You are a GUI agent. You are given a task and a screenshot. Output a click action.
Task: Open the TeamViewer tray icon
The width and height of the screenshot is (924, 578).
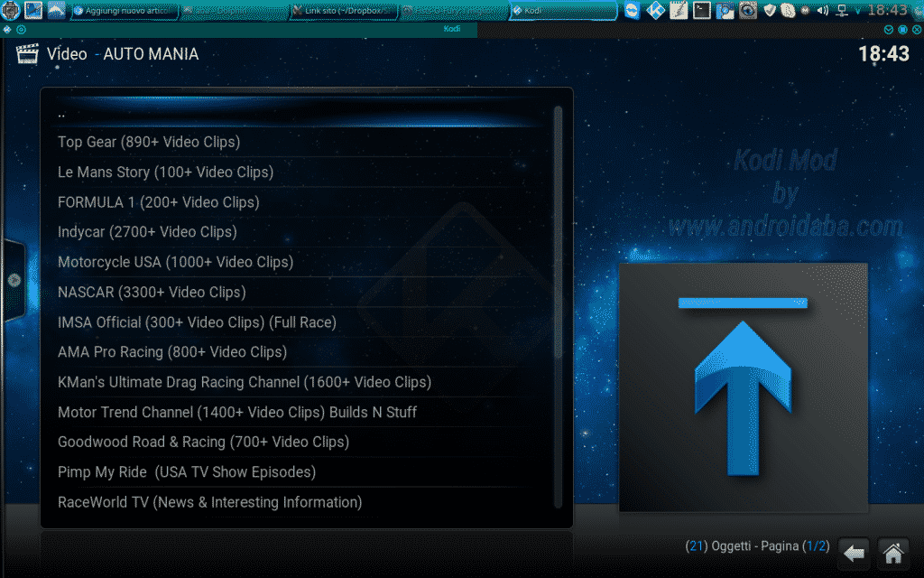(x=632, y=10)
